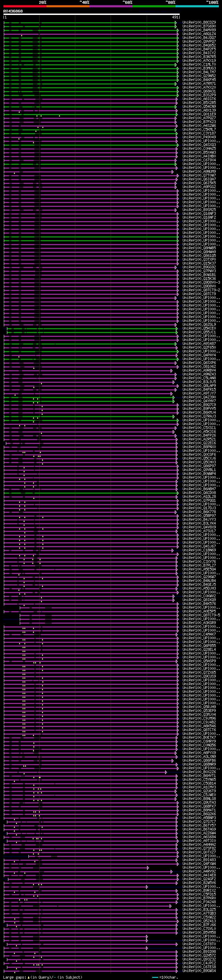The height and width of the screenshot is (980, 222).
Task: Click the UniRef100_Q54CN9 label
Action: coord(199,106)
